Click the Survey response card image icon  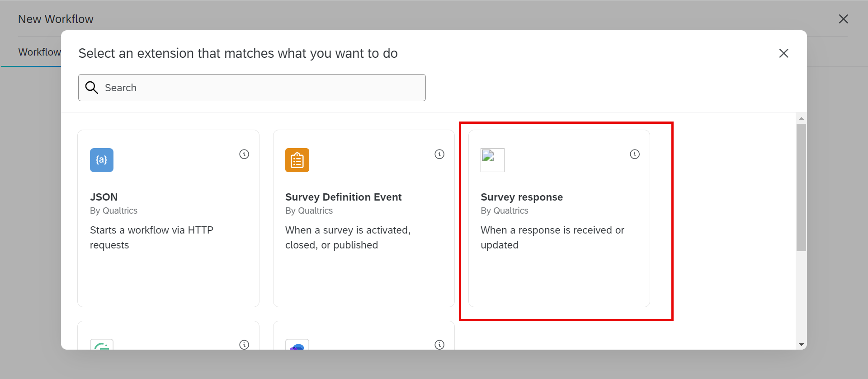pos(492,160)
